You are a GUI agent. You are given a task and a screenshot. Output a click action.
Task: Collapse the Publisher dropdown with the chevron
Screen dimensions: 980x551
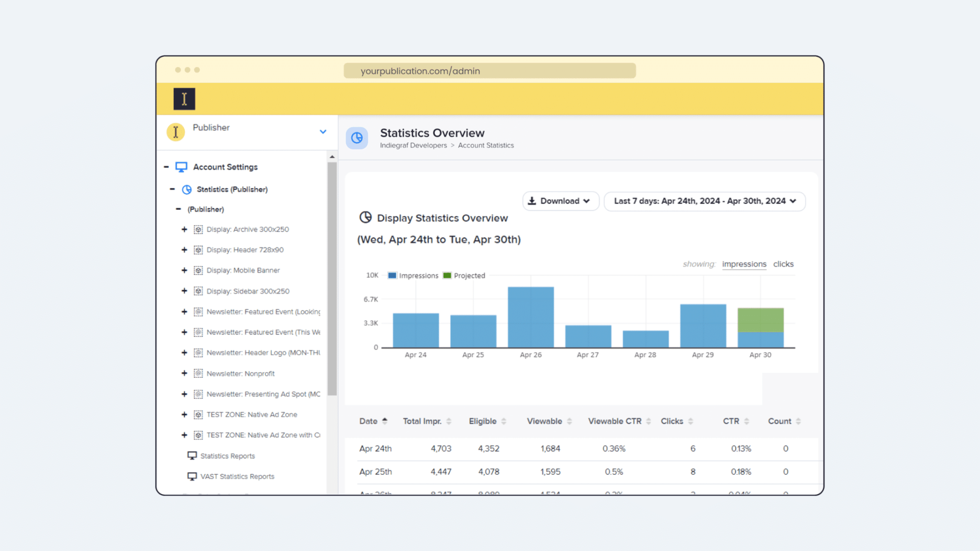[323, 132]
